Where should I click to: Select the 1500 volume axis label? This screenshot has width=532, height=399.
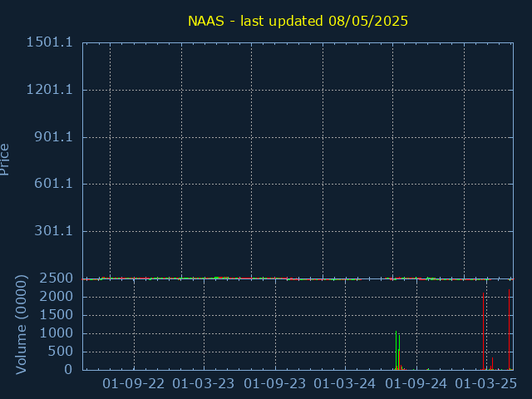(x=56, y=315)
